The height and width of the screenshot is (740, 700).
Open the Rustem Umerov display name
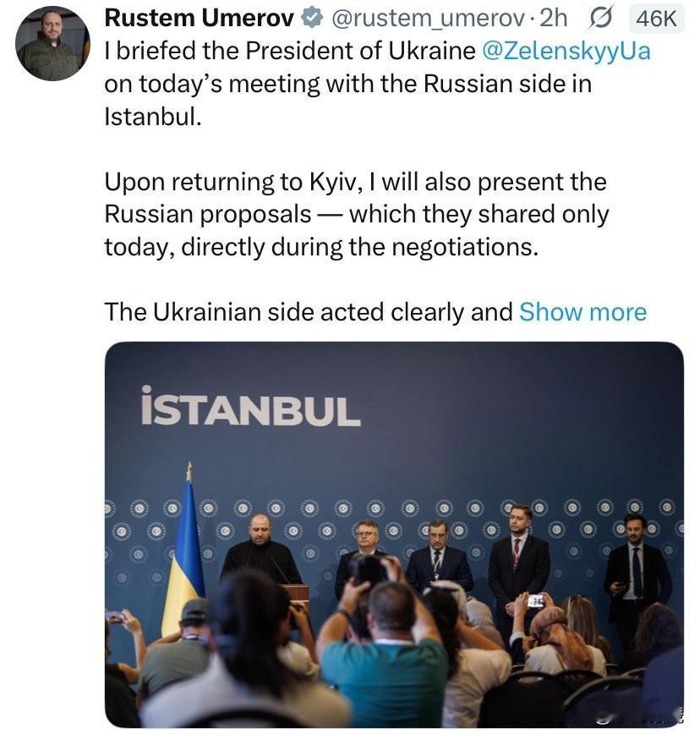click(x=199, y=18)
